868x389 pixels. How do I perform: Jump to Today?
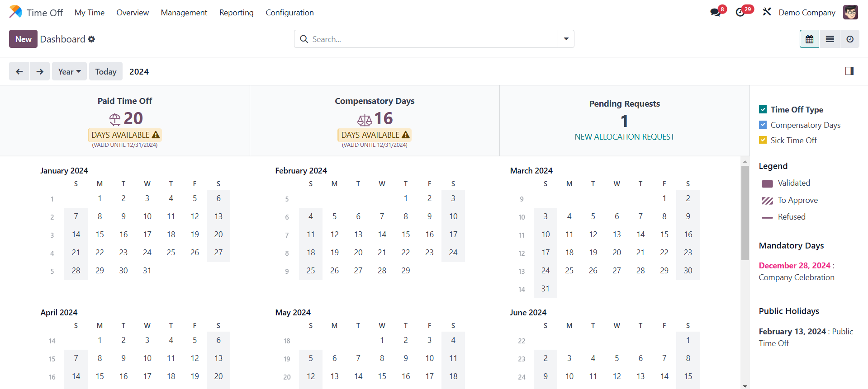click(106, 71)
